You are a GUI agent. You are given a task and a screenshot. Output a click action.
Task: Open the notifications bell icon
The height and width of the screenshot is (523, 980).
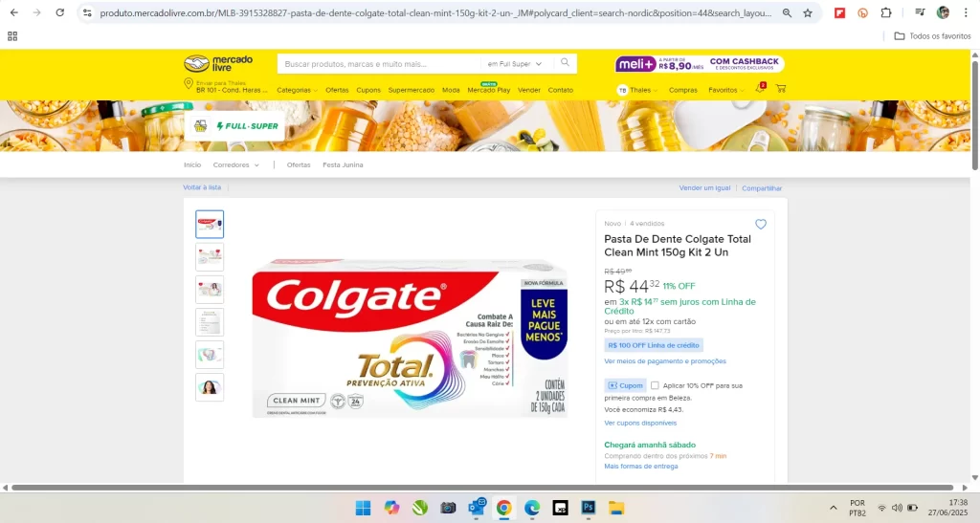760,89
